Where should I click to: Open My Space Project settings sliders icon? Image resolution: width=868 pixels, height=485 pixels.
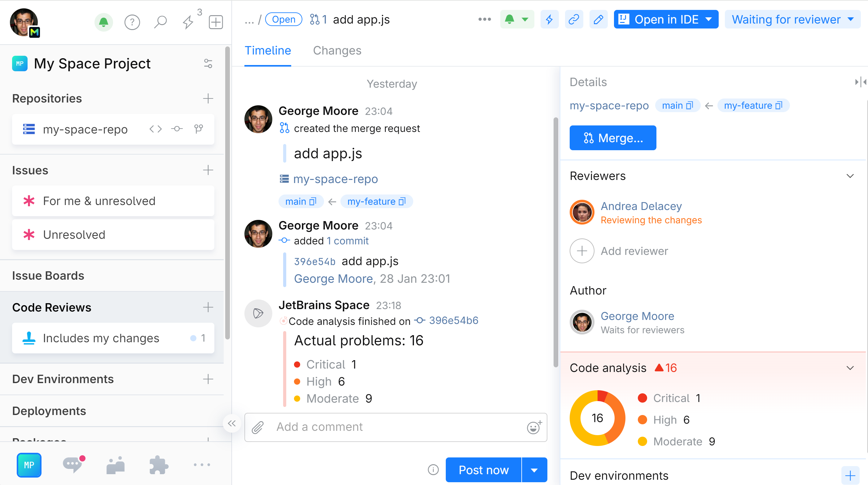tap(208, 63)
